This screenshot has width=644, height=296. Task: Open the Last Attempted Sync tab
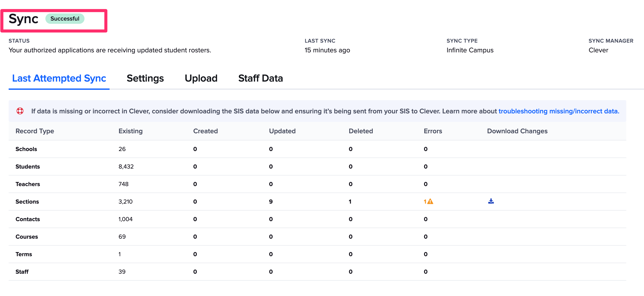coord(59,78)
